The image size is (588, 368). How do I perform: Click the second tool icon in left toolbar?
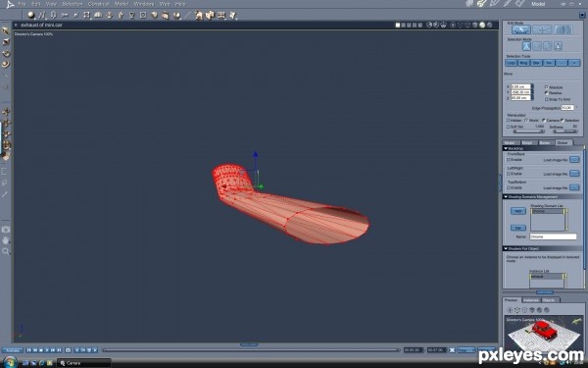[x=6, y=41]
